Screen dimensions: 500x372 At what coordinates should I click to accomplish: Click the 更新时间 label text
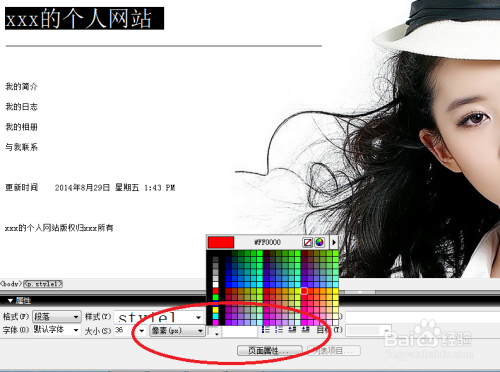tap(21, 187)
